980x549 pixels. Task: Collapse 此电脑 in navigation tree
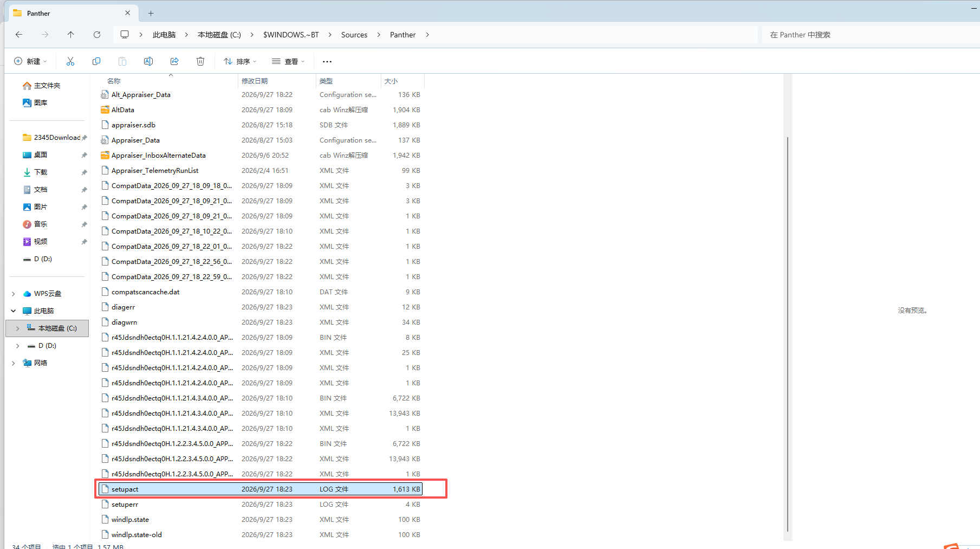pos(14,311)
